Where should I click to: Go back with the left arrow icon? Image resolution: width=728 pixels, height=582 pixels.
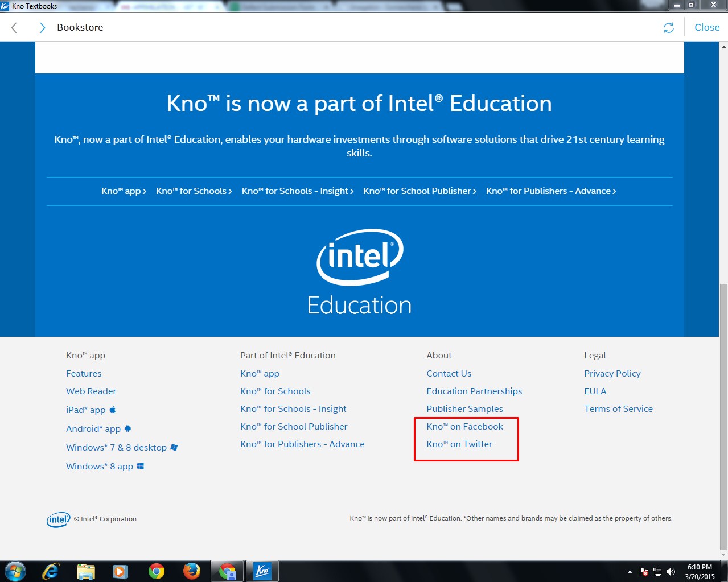coord(14,27)
